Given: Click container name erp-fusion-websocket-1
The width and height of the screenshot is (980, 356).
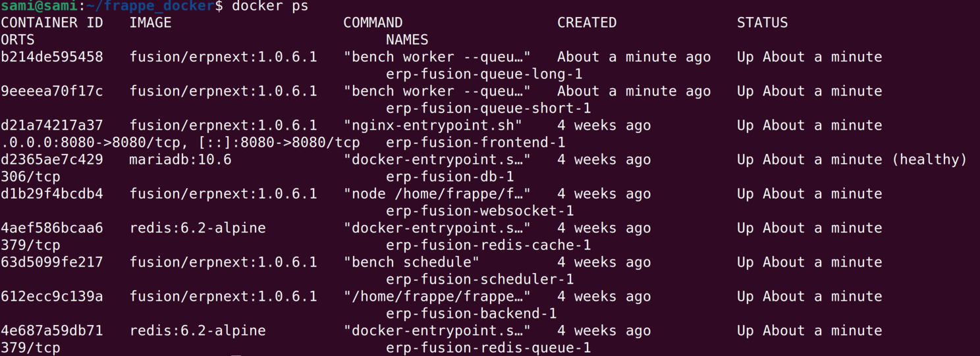Looking at the screenshot, I should [480, 211].
